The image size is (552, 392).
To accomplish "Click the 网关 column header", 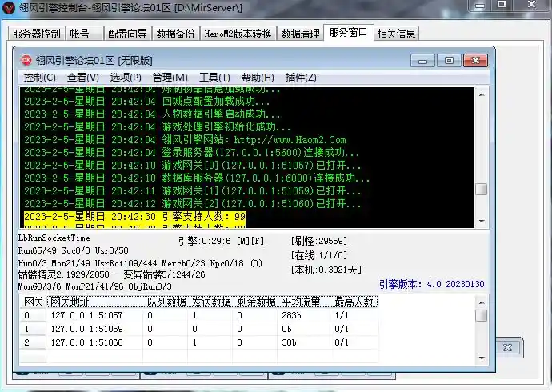I will (x=34, y=302).
